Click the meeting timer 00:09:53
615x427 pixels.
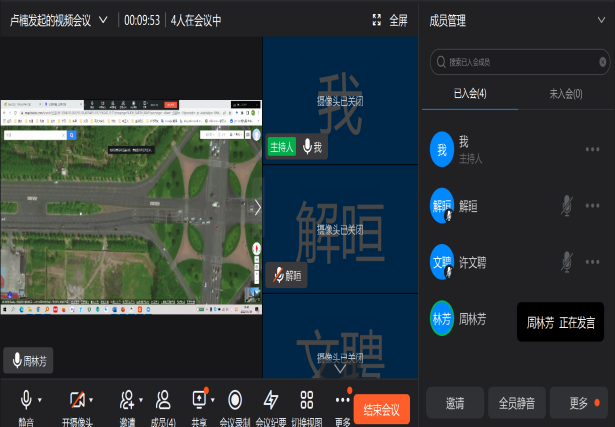142,20
